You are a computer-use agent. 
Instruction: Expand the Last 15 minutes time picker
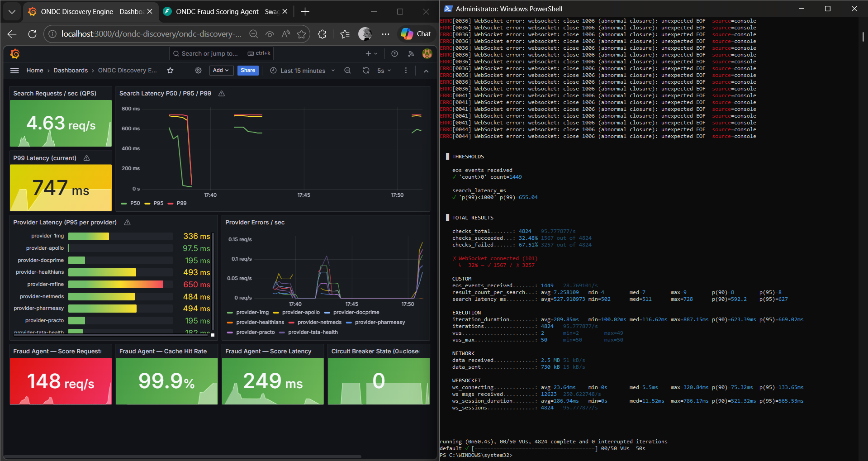[303, 71]
